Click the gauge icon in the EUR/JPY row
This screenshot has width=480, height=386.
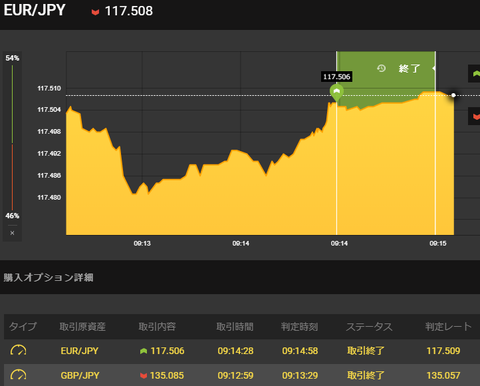click(x=18, y=350)
